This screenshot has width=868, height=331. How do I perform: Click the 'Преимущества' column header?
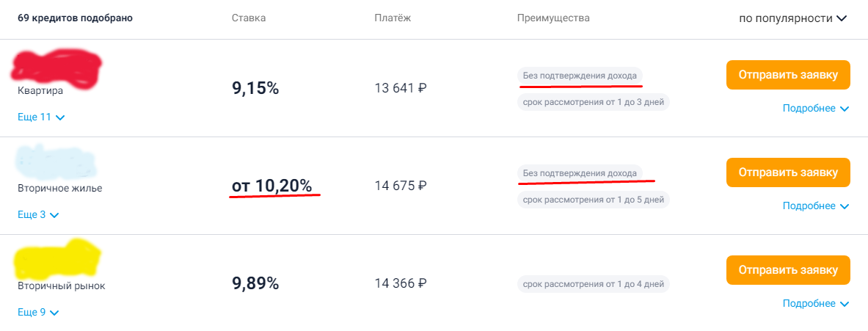point(553,18)
